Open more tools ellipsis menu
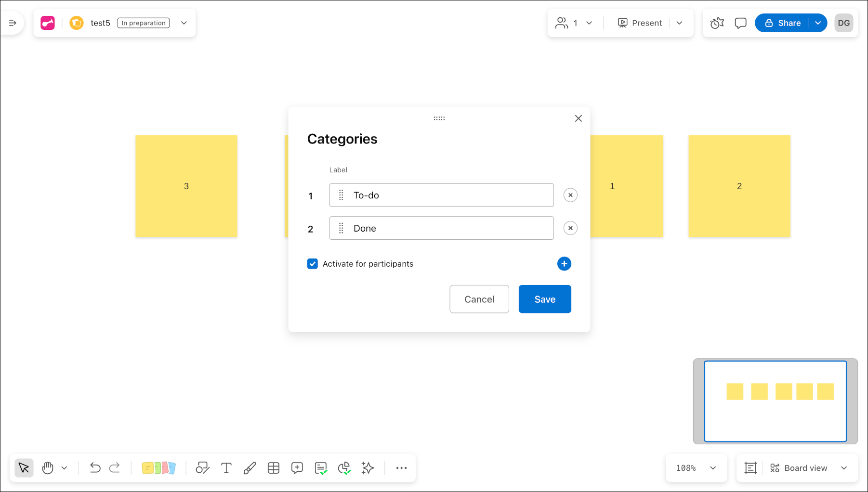Image resolution: width=868 pixels, height=492 pixels. pos(401,468)
